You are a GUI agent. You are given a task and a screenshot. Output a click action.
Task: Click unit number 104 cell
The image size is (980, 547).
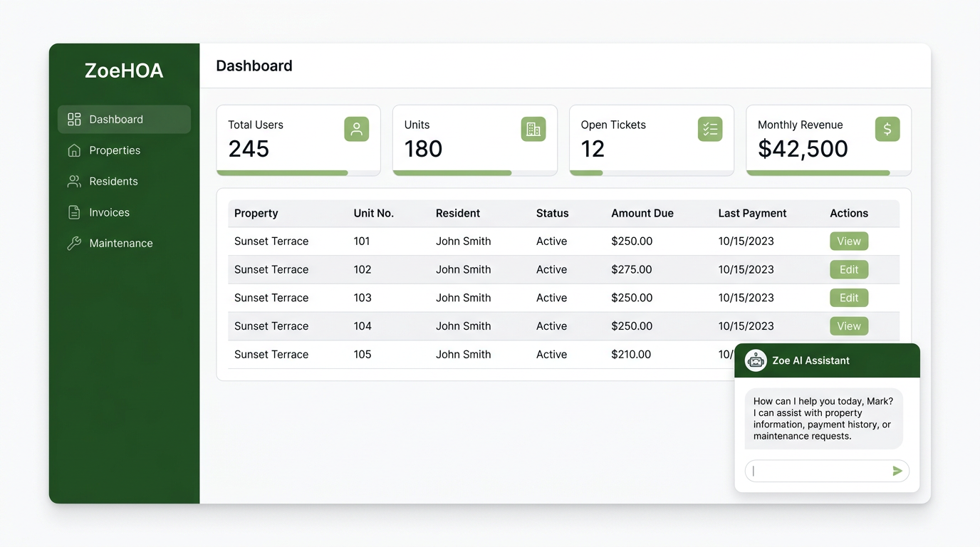tap(363, 326)
